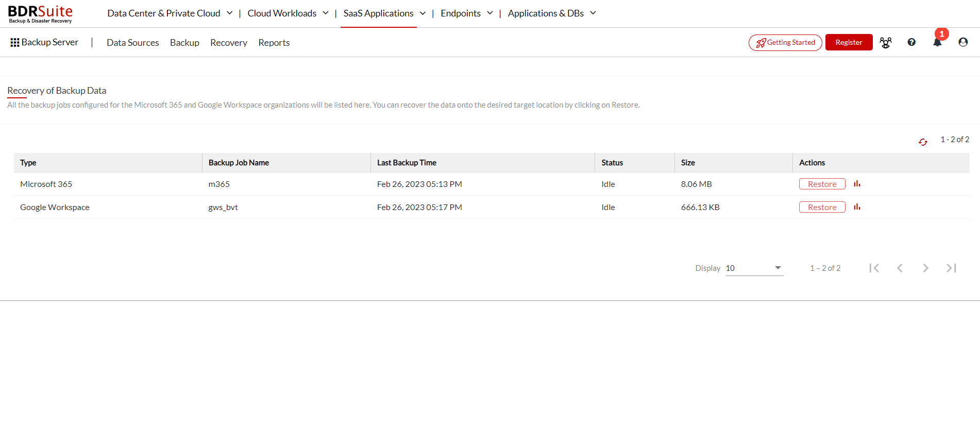View statistics chart for gws_bvt job
The image size is (980, 431).
point(857,207)
